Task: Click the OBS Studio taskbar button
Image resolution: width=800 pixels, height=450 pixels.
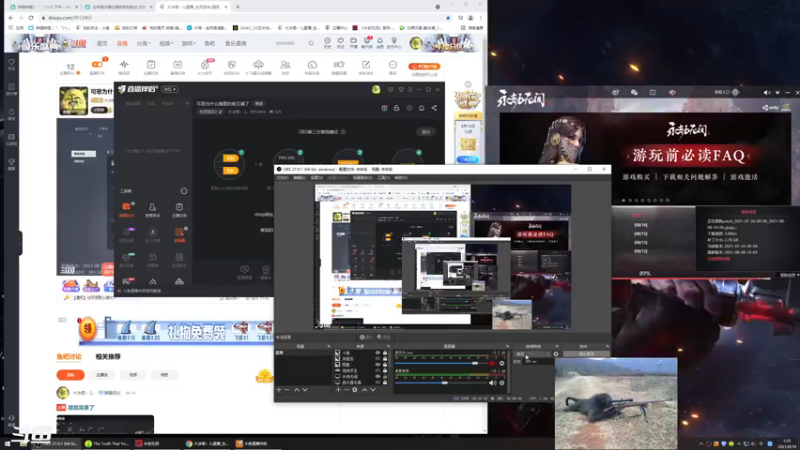Action: (56, 443)
